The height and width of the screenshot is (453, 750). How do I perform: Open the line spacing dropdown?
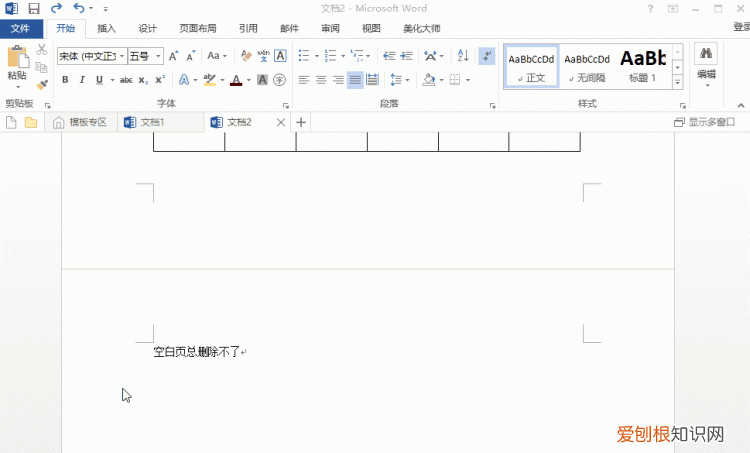tap(400, 80)
